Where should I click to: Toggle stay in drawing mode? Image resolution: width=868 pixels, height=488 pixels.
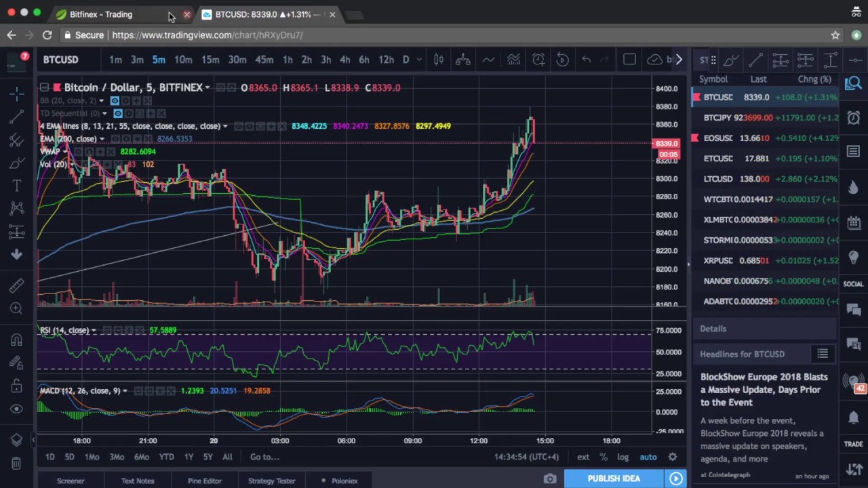point(16,363)
